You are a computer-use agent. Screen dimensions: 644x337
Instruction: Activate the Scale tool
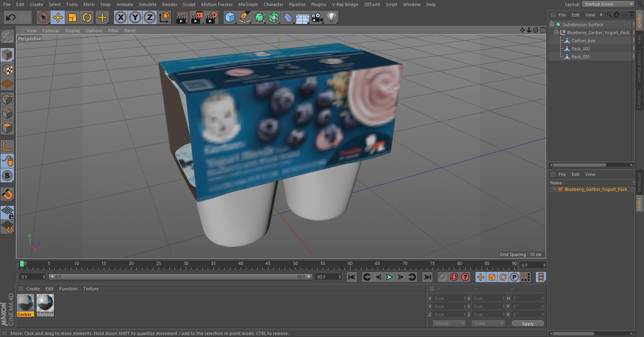point(72,17)
